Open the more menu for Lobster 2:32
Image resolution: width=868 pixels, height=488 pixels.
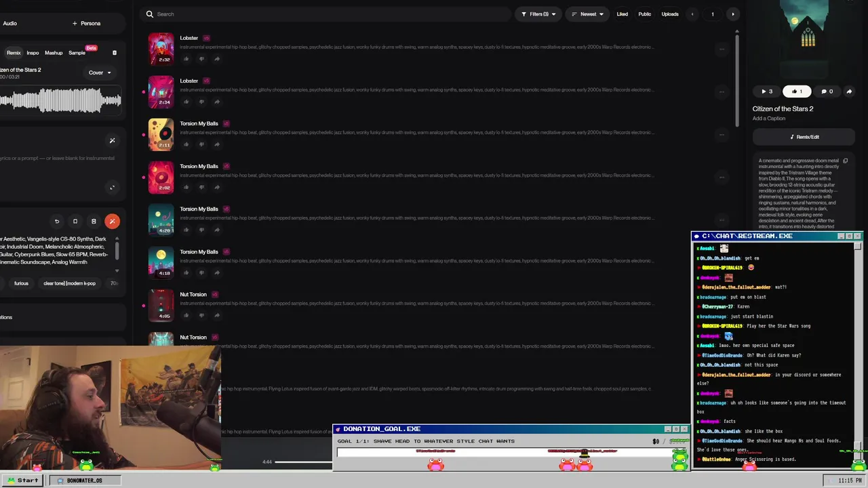point(722,49)
